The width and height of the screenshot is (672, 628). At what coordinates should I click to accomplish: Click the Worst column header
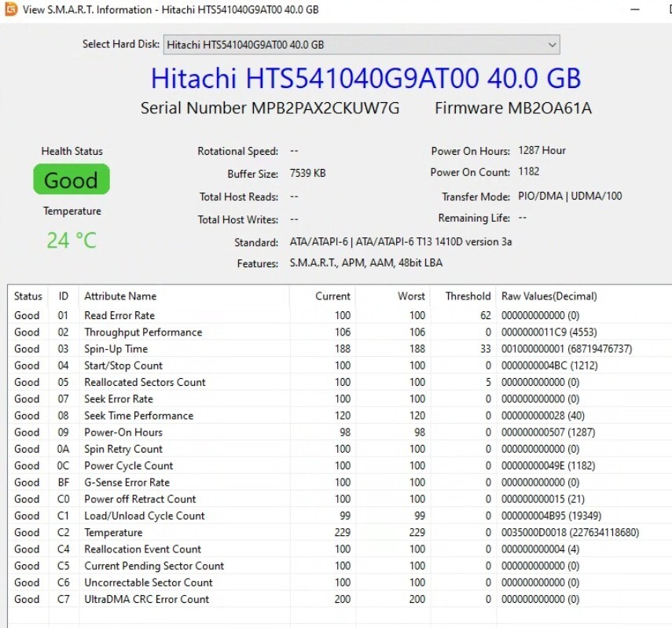tap(392, 296)
